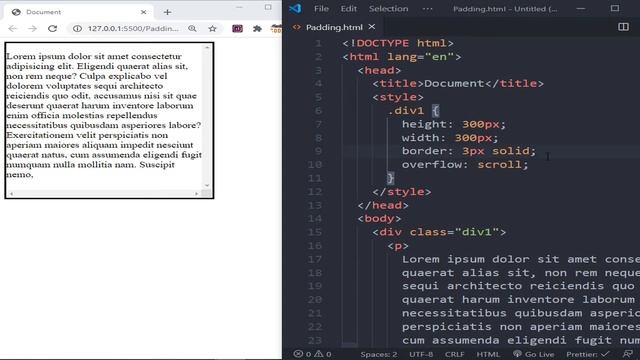Image resolution: width=640 pixels, height=360 pixels.
Task: Open errors and warnings in status bar
Action: tap(313, 354)
